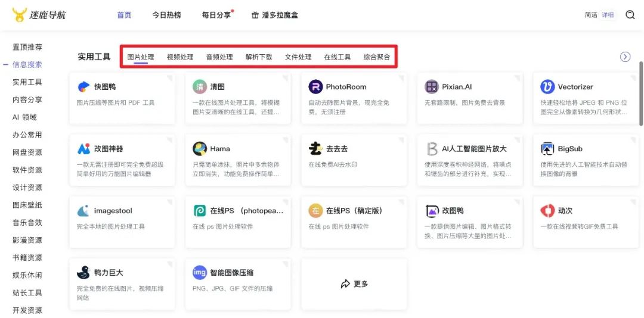Click the gift box icon beside 潘多拉魔盒
The image size is (644, 318).
click(255, 15)
